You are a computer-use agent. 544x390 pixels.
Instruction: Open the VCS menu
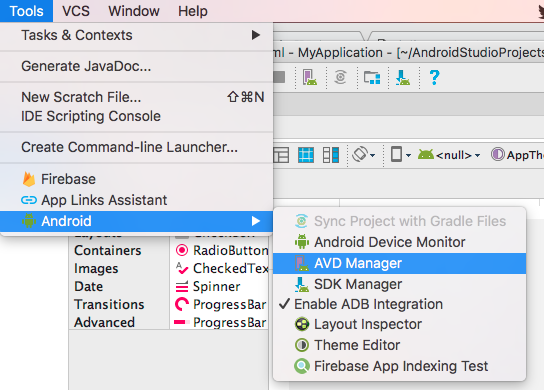pyautogui.click(x=76, y=11)
